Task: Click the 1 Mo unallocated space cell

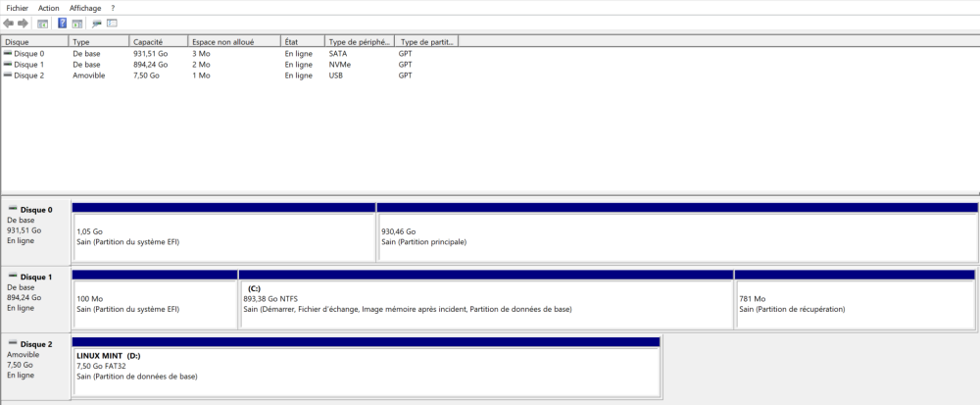Action: [x=201, y=76]
